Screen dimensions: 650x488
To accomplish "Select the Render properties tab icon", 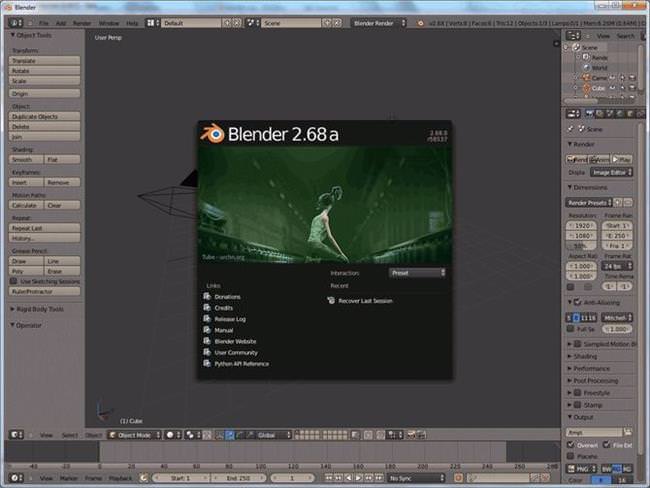I will tap(589, 114).
